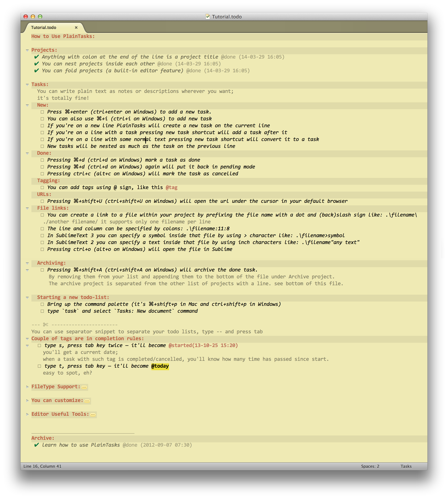The image size is (448, 496).
Task: Click folded marker after Editor Useful Tools
Action: point(93,415)
